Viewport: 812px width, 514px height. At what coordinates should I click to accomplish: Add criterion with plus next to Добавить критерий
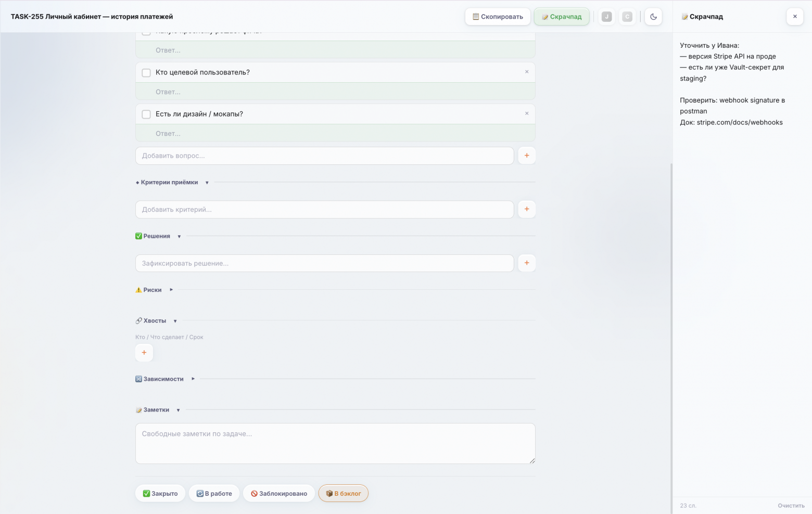pyautogui.click(x=527, y=209)
